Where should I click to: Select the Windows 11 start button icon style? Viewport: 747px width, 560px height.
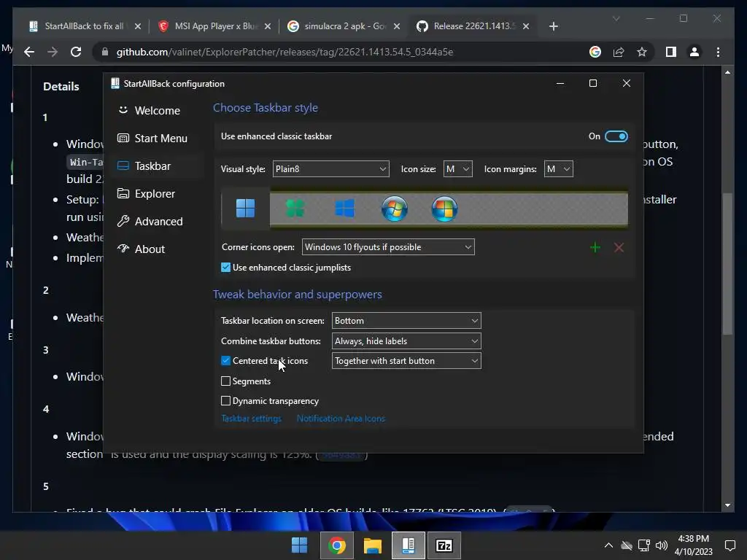(x=245, y=208)
